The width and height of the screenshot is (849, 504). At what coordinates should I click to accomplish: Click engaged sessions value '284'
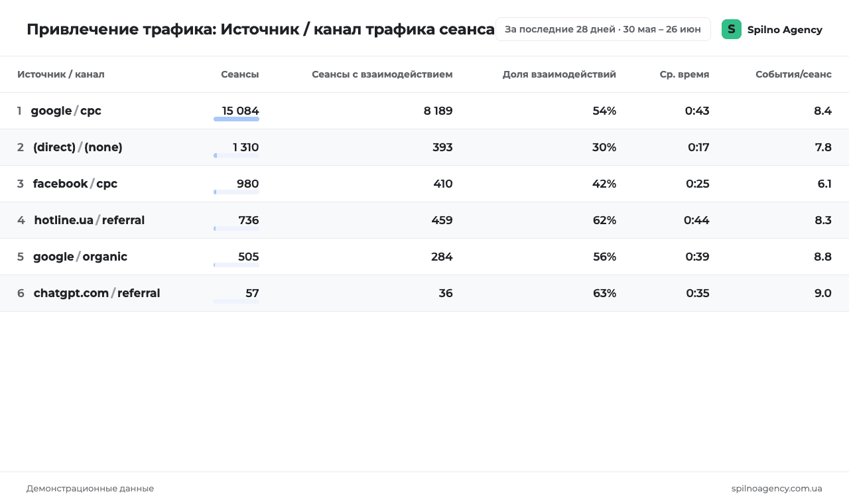click(442, 257)
